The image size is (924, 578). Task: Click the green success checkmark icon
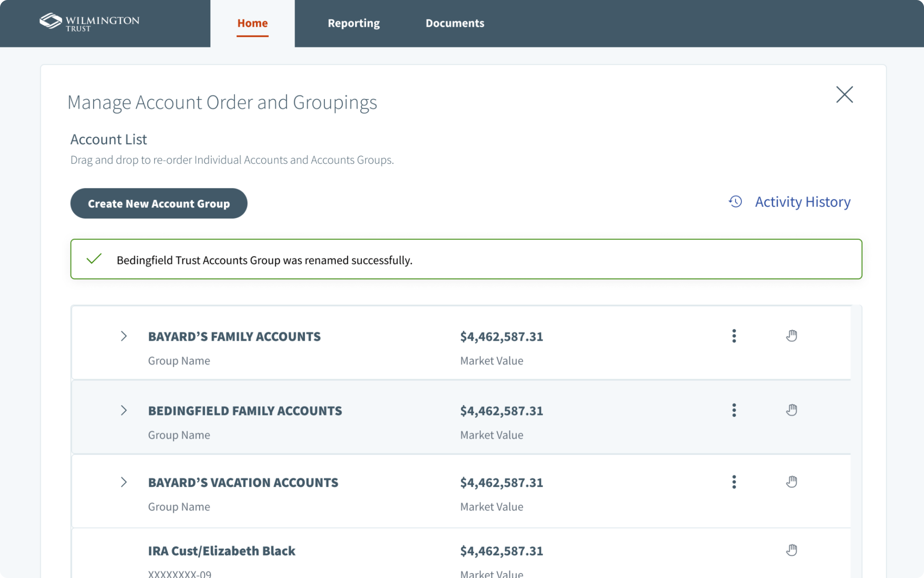point(94,259)
